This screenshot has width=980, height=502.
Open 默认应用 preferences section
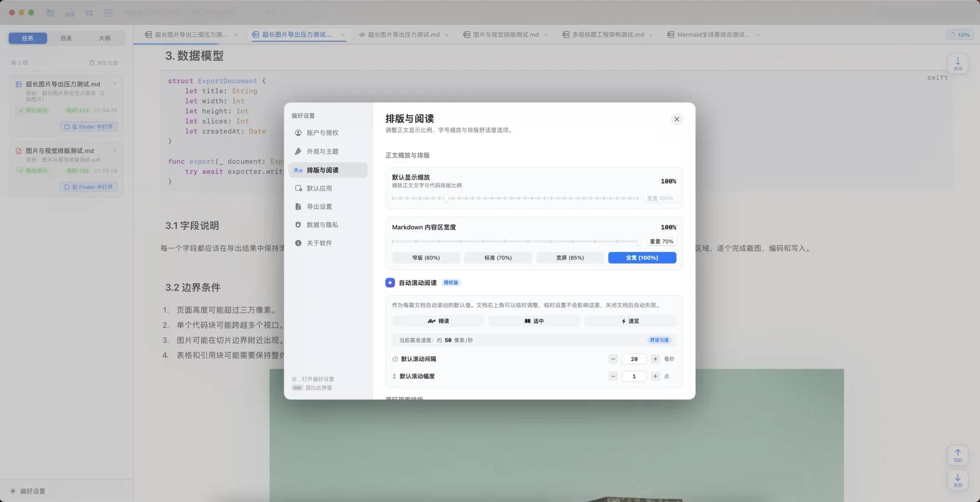(x=328, y=188)
